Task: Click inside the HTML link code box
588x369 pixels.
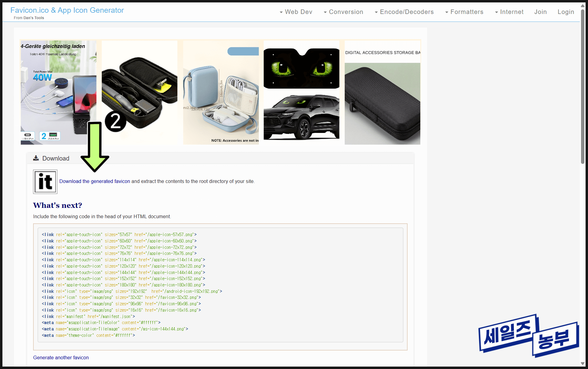Action: tap(220, 285)
